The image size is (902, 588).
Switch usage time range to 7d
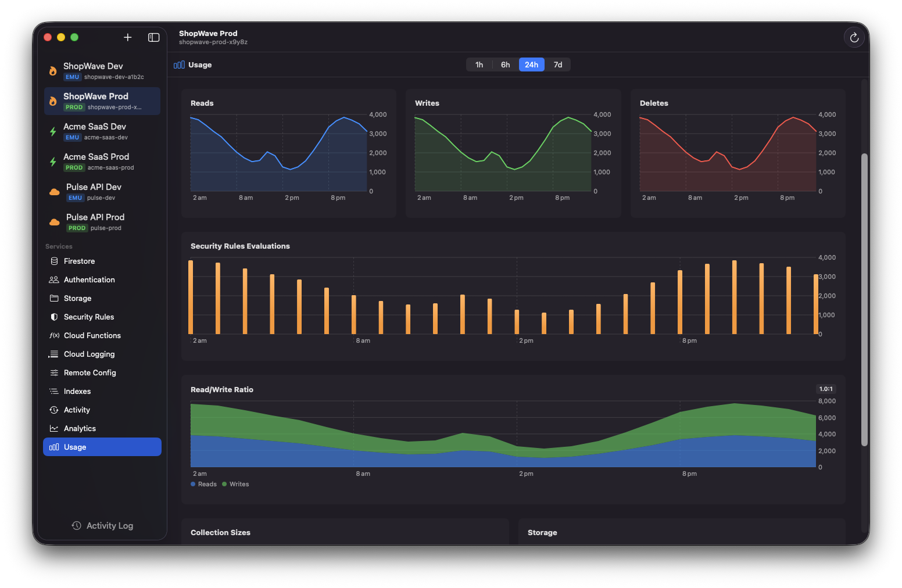pos(557,64)
